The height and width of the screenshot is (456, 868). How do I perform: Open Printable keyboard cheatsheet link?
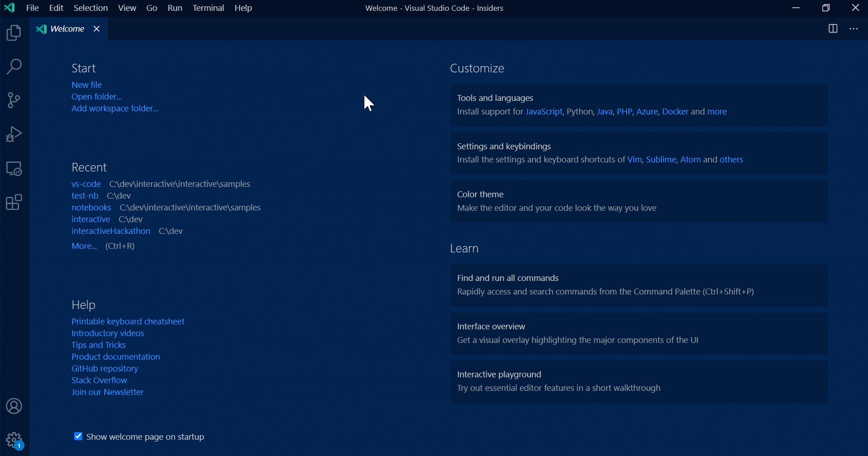128,322
